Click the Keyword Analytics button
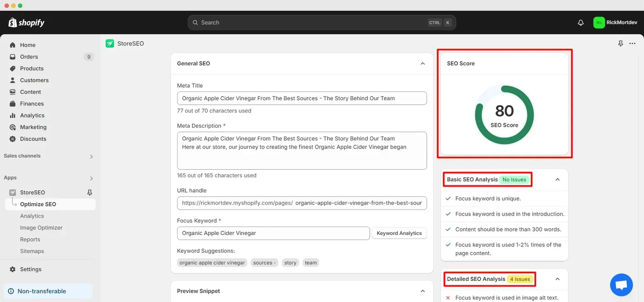This screenshot has width=644, height=302. [x=399, y=233]
